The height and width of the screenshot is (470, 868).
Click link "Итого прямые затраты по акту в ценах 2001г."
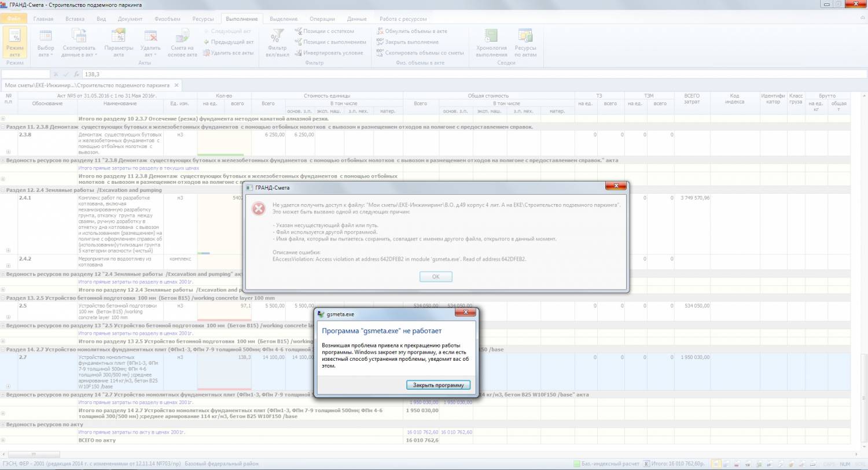pos(131,432)
